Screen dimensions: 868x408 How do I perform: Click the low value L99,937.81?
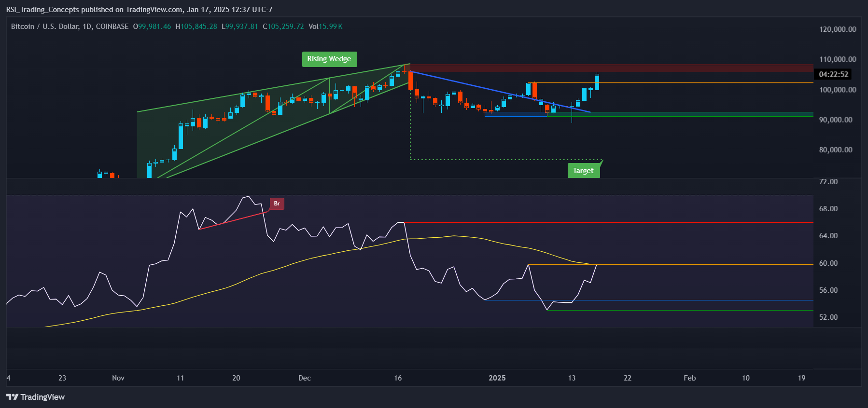pos(240,27)
